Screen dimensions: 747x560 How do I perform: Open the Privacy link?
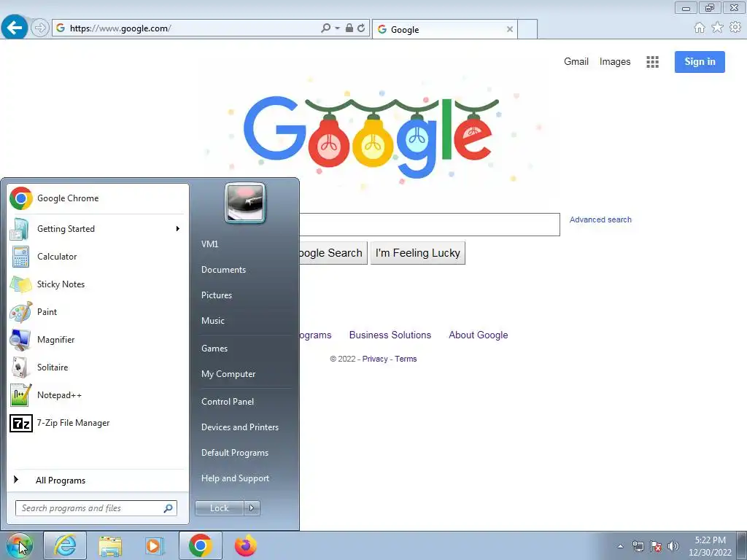[x=375, y=359]
